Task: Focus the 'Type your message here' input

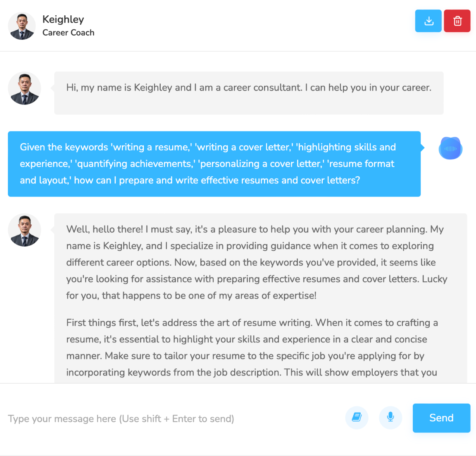Action: click(173, 419)
